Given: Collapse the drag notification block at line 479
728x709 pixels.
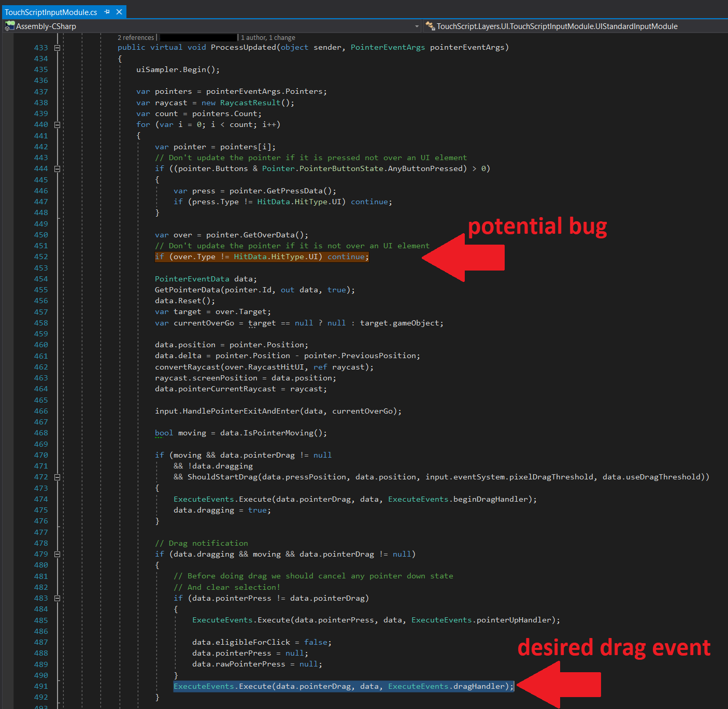Looking at the screenshot, I should (x=57, y=554).
